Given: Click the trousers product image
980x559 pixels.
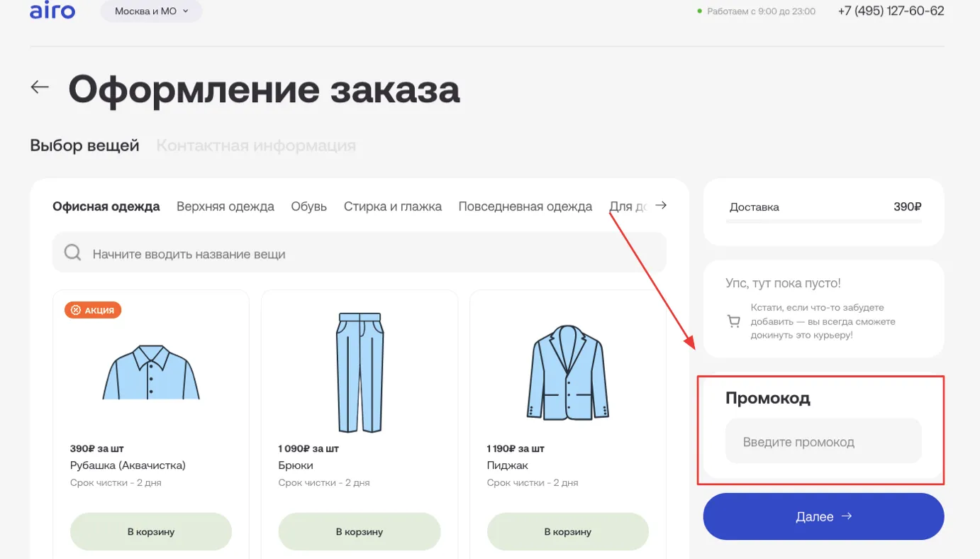Looking at the screenshot, I should pos(360,372).
